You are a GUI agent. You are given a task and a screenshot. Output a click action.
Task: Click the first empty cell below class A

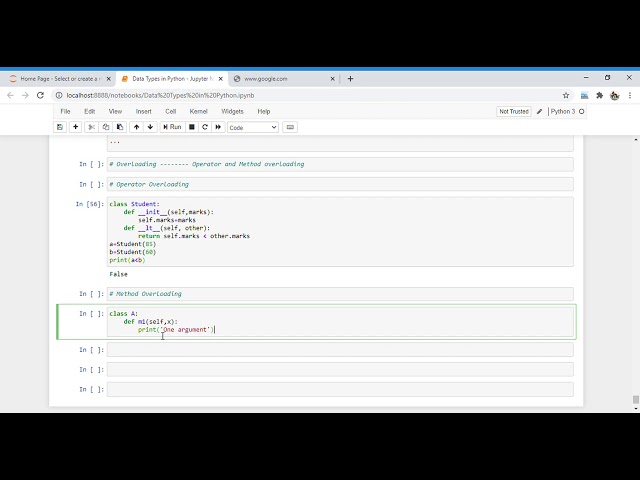click(x=340, y=350)
